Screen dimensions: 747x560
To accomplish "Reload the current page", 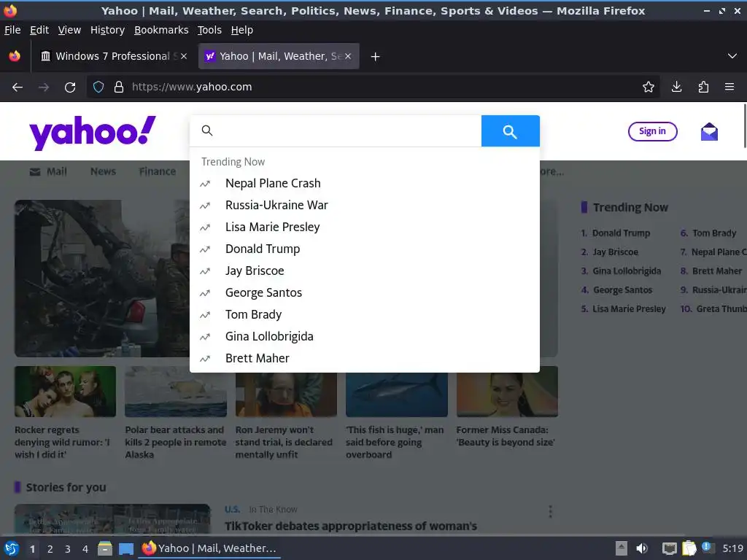I will [x=70, y=87].
